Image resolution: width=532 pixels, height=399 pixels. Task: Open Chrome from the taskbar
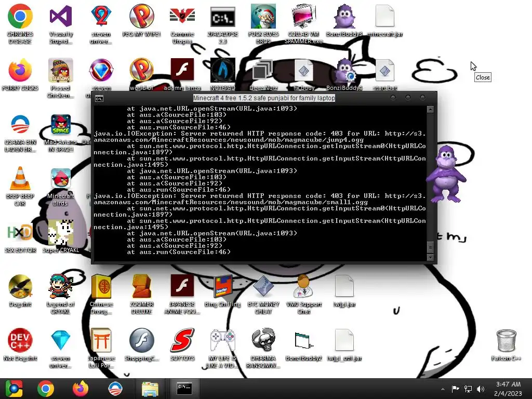pyautogui.click(x=46, y=389)
